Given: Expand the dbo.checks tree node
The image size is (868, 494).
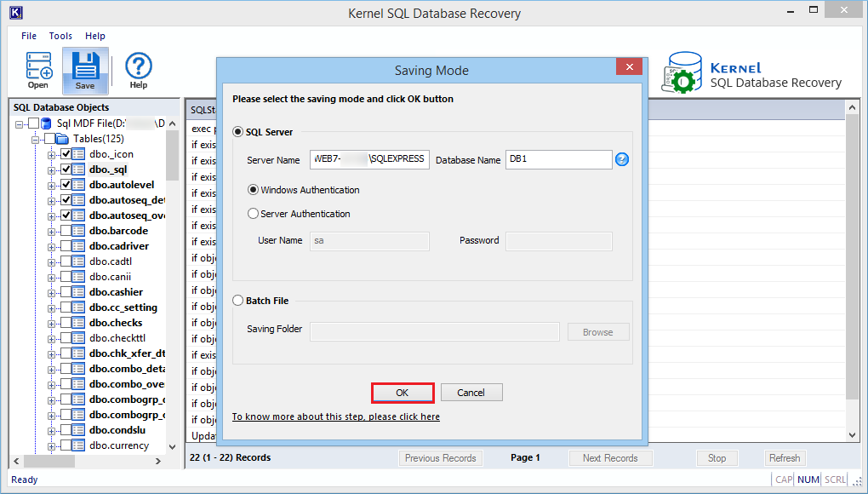Looking at the screenshot, I should tap(51, 324).
